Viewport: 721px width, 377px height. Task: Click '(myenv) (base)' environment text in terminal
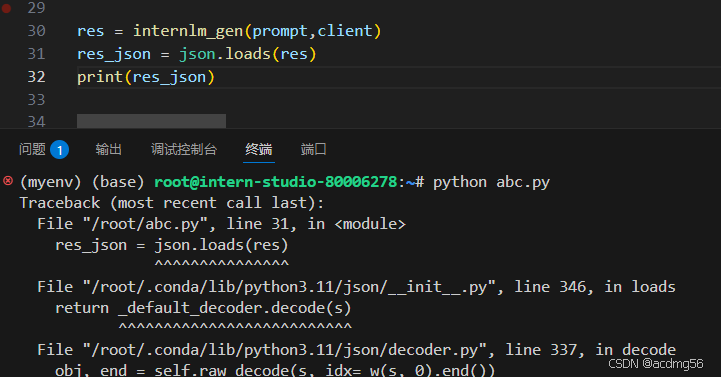point(82,183)
